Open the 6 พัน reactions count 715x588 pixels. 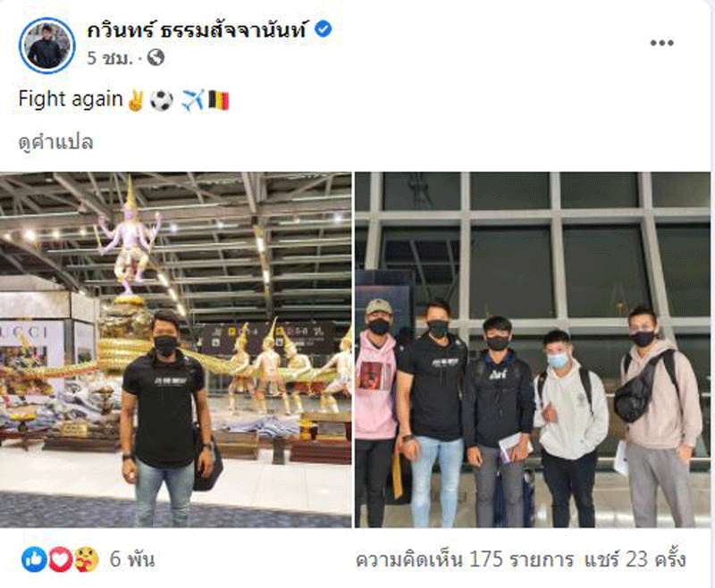131,559
